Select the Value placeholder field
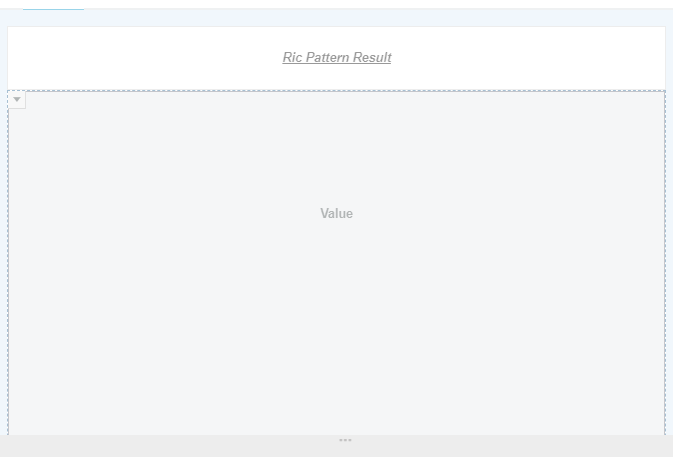This screenshot has height=457, width=673. tap(336, 213)
